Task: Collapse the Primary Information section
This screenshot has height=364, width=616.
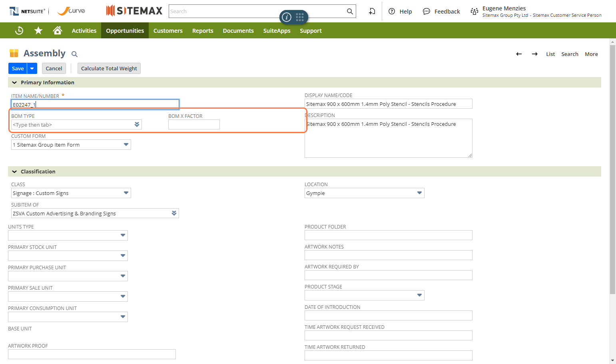Action: click(x=14, y=82)
